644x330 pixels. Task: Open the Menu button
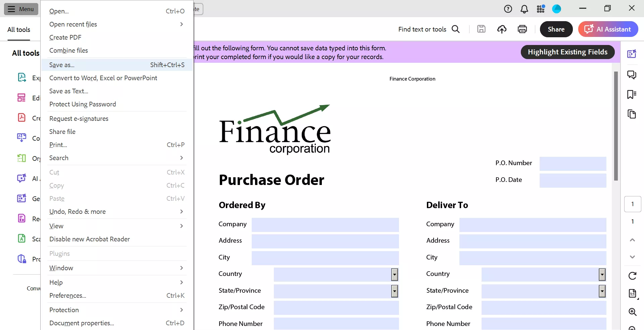point(21,9)
